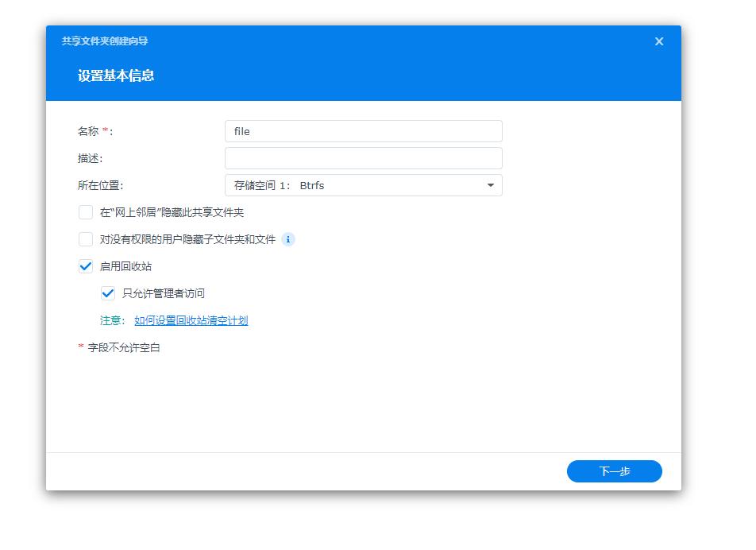Toggle hiding this shared folder from network neighborhood
The image size is (756, 550).
pyautogui.click(x=85, y=212)
